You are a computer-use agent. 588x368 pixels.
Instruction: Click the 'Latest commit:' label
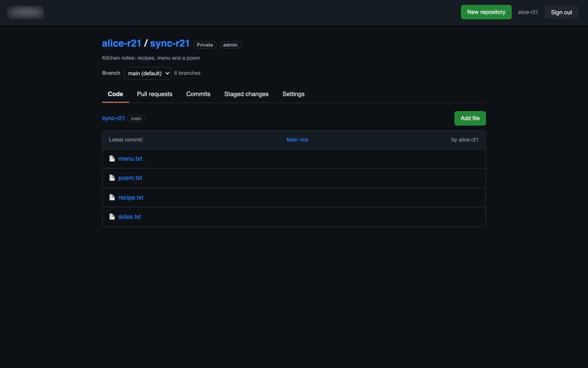click(x=126, y=140)
